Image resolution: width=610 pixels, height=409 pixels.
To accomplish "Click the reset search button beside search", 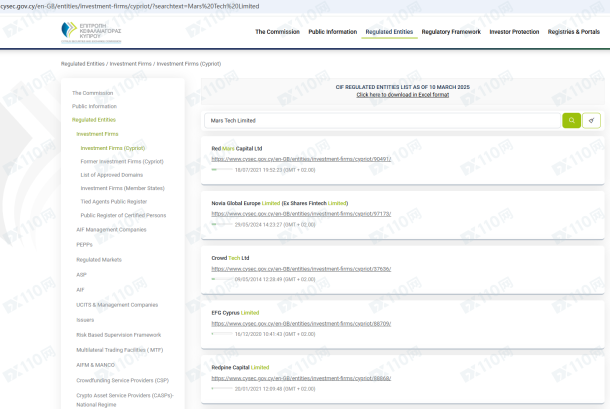I will 591,121.
